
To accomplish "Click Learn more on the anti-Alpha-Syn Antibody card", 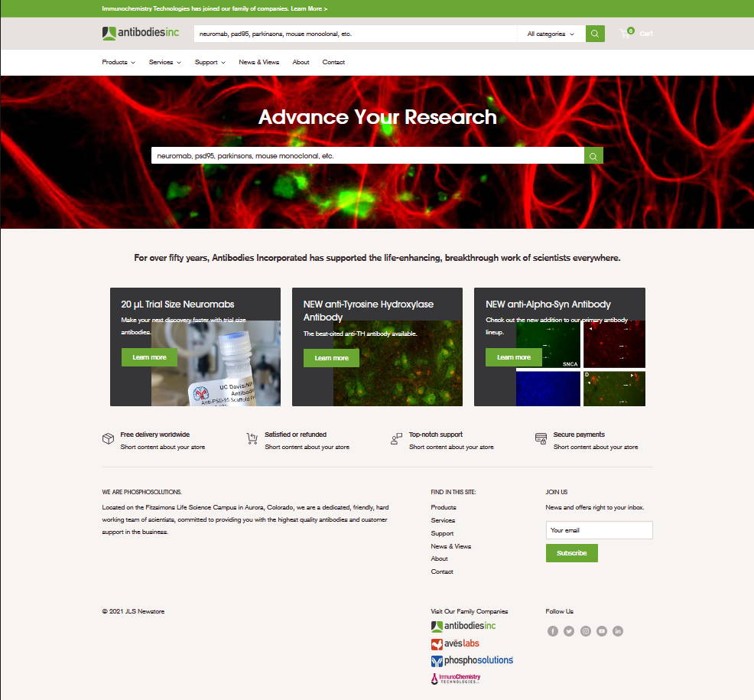I will click(514, 357).
